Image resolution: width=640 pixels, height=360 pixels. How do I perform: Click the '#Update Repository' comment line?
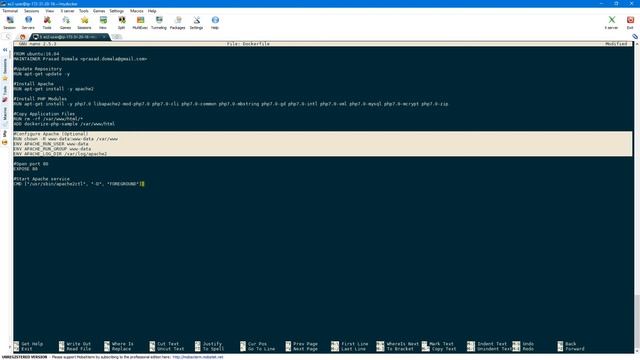tap(38, 69)
